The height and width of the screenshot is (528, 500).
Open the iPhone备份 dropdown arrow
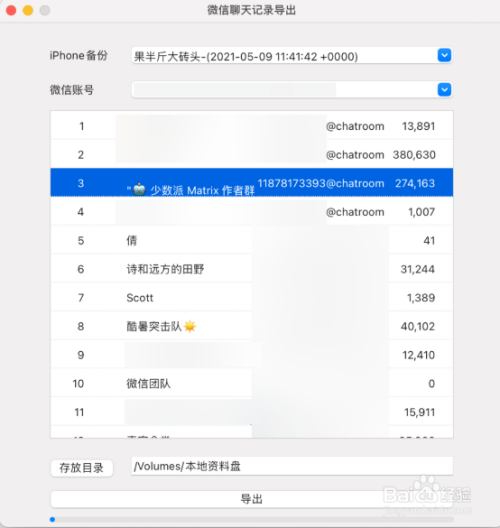444,55
